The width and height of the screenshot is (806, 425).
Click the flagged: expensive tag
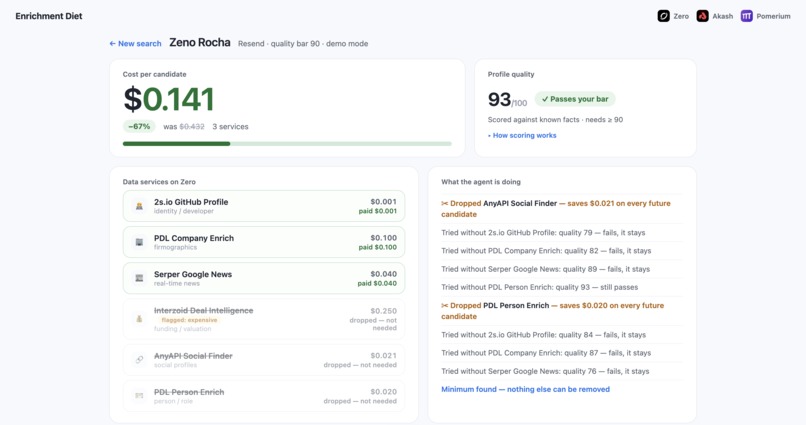tap(189, 320)
